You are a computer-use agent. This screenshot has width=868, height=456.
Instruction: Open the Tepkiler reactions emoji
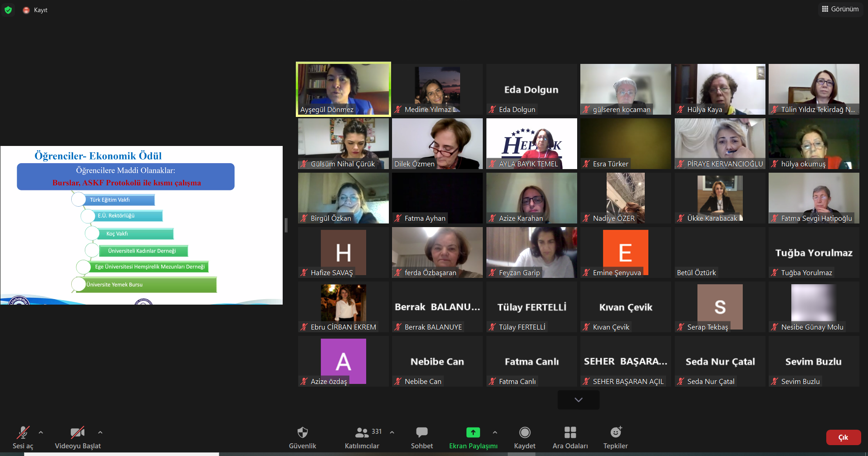pos(615,433)
